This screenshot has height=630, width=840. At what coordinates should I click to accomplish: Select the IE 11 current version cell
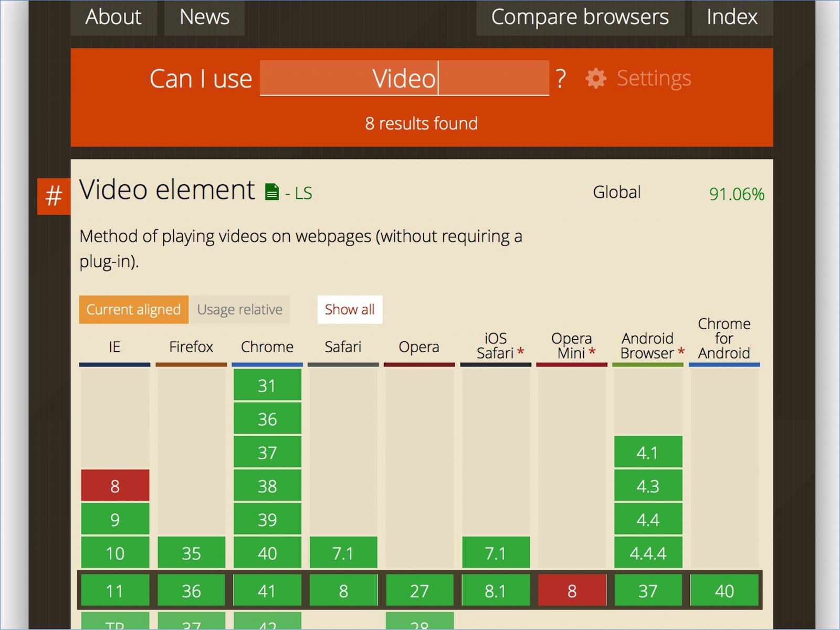click(115, 591)
